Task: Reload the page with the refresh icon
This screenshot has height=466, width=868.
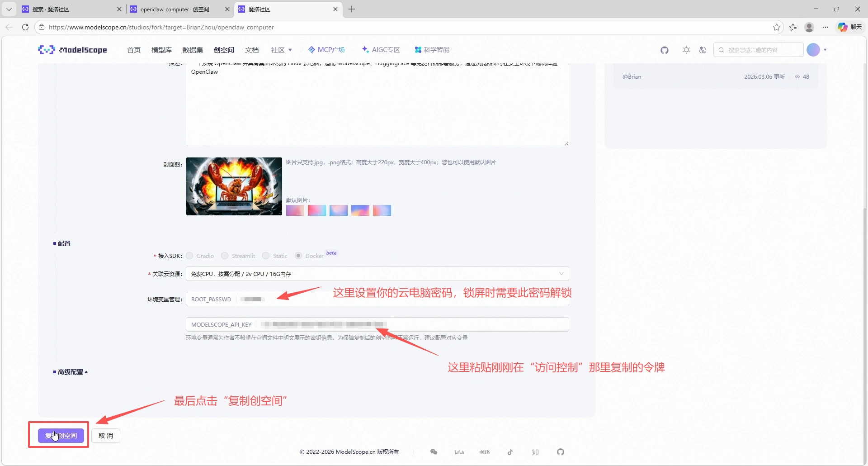Action: pyautogui.click(x=25, y=27)
